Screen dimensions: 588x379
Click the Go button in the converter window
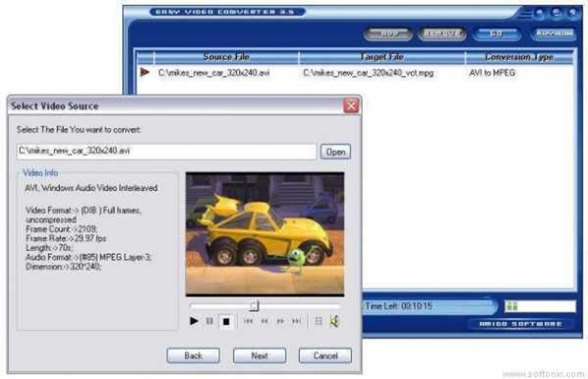496,34
